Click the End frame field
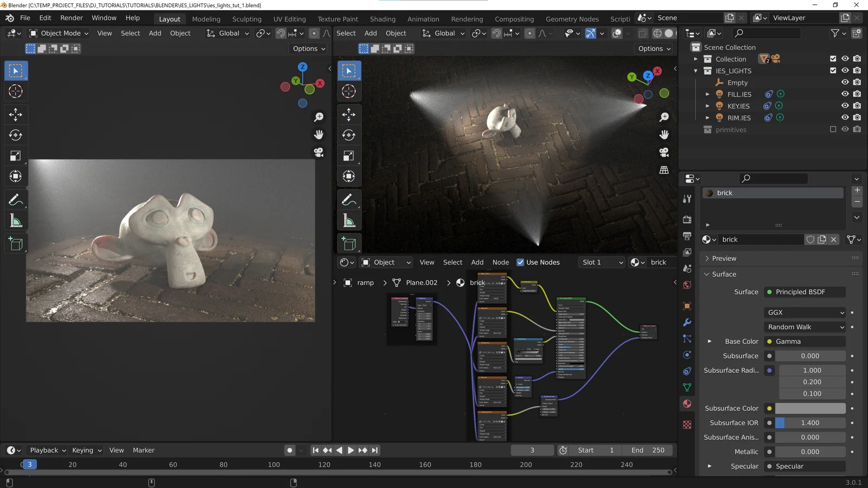The height and width of the screenshot is (488, 868). click(648, 450)
